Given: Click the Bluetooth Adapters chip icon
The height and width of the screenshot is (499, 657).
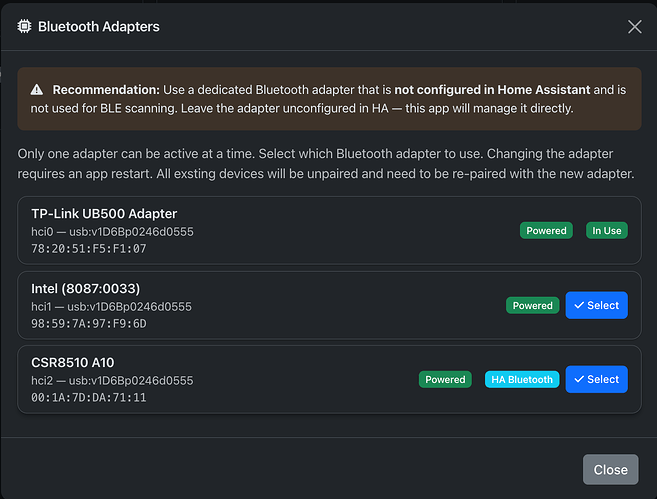Looking at the screenshot, I should [24, 27].
